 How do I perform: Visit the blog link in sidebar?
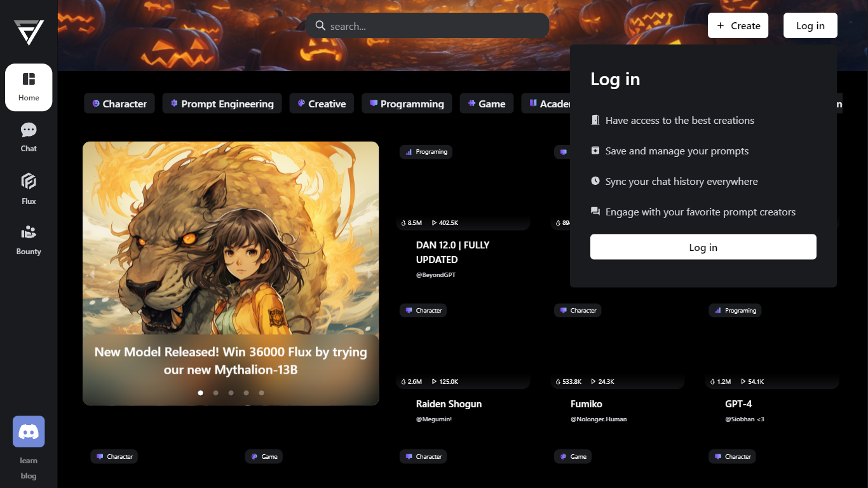point(29,476)
